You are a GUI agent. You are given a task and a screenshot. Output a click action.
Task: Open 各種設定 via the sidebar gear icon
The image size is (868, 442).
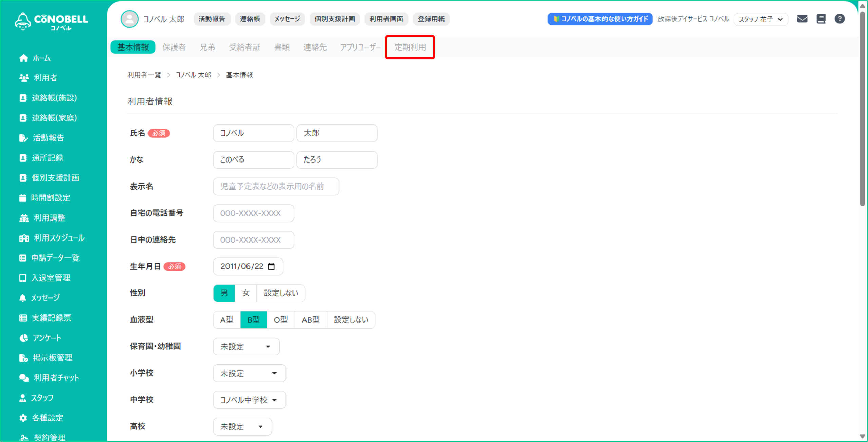click(x=23, y=418)
